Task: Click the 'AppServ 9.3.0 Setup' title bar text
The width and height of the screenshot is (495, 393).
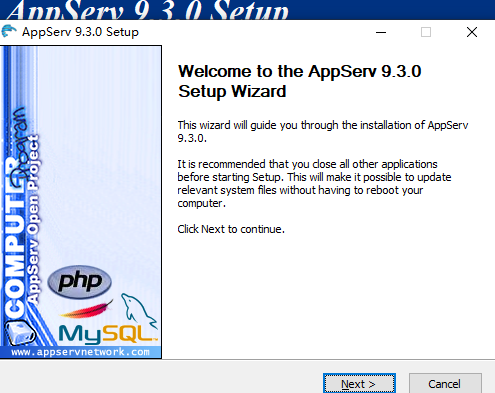Action: [x=80, y=32]
